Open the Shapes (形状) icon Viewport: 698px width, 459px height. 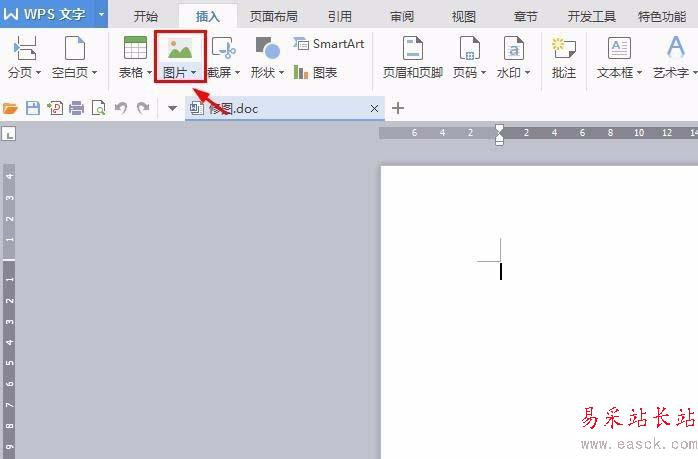[267, 48]
